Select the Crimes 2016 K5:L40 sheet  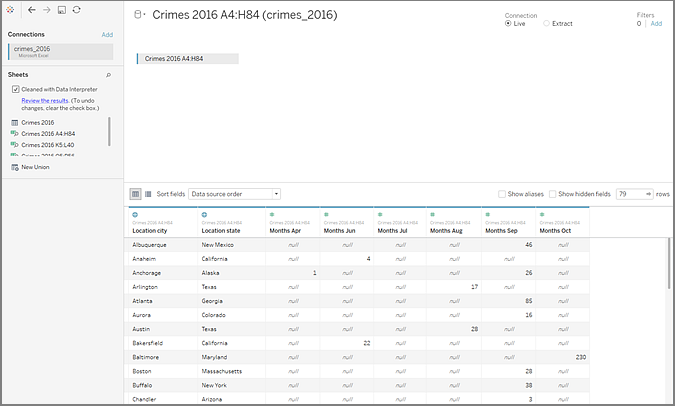pos(48,145)
